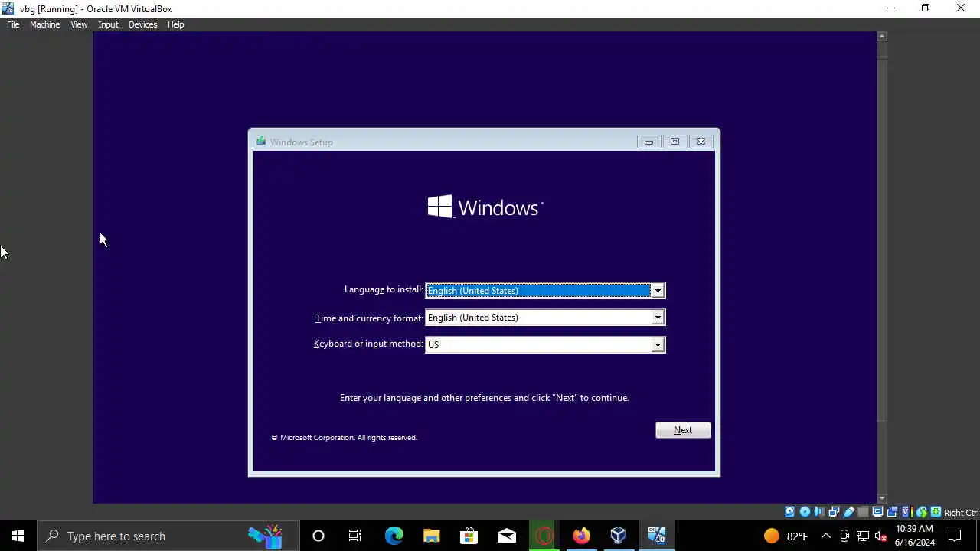Click the USB device indicator in VirtualBox status bar
The height and width of the screenshot is (551, 980).
pos(849,512)
